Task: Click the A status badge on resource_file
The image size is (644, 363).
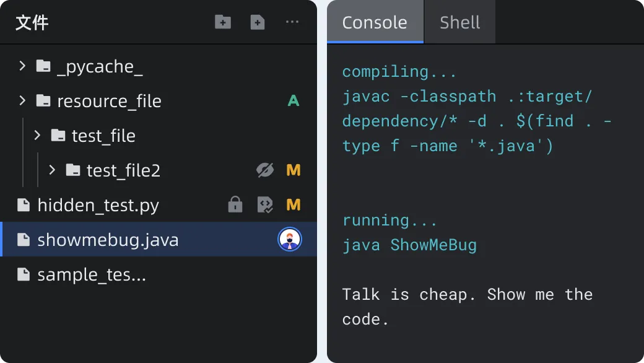Action: pos(294,101)
